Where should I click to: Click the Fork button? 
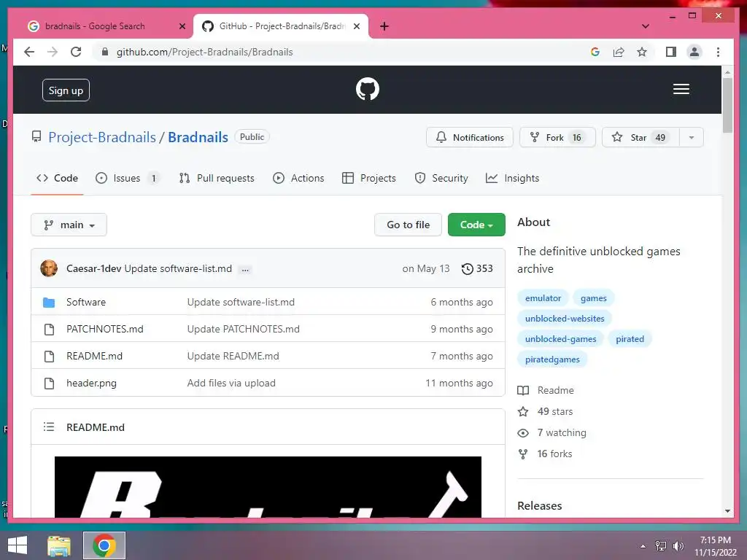(557, 138)
